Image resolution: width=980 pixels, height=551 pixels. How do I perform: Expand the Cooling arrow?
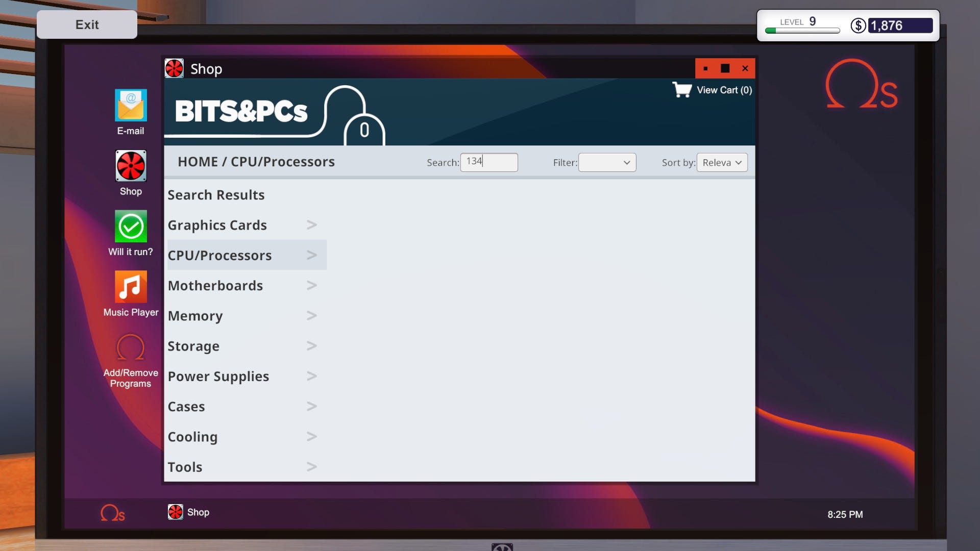(312, 437)
